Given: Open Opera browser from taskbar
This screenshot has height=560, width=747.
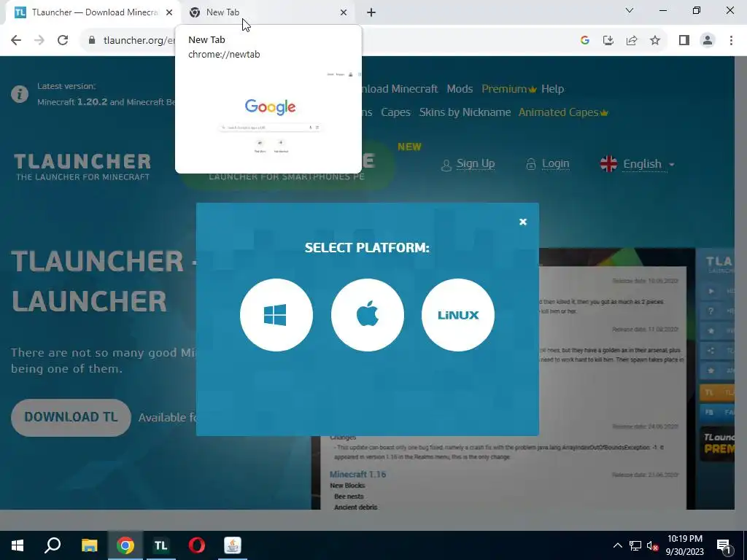Looking at the screenshot, I should [x=197, y=545].
